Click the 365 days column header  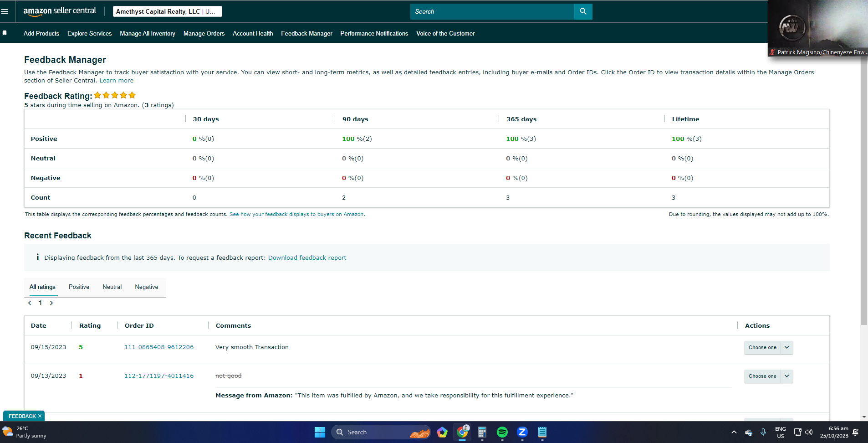pyautogui.click(x=521, y=119)
